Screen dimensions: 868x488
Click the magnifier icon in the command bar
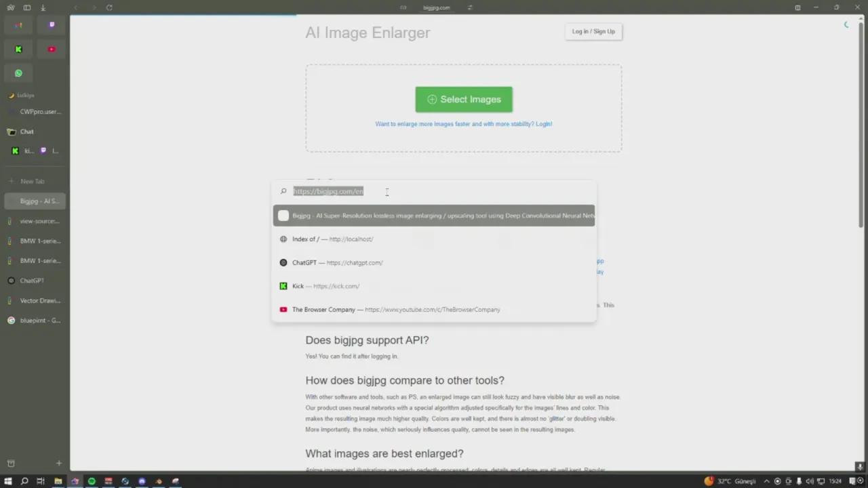(283, 191)
